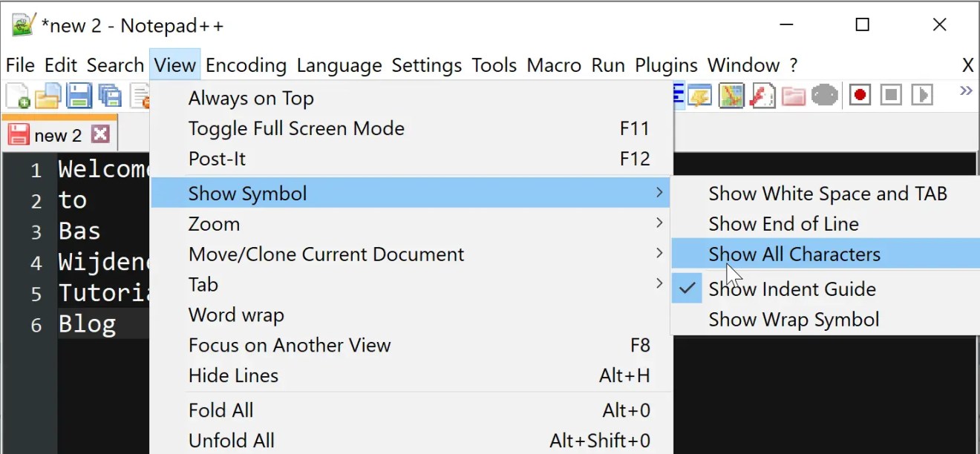The image size is (980, 454).
Task: Select Word wrap in View menu
Action: 236,315
